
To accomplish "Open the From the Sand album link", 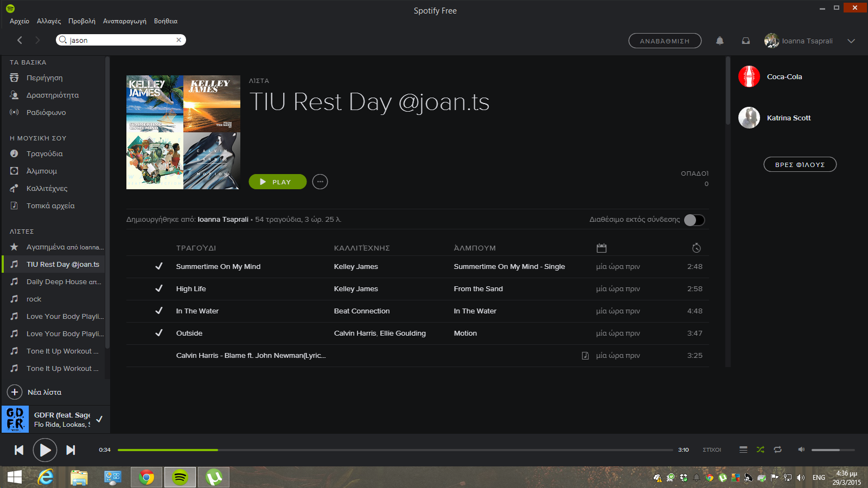I will 478,289.
